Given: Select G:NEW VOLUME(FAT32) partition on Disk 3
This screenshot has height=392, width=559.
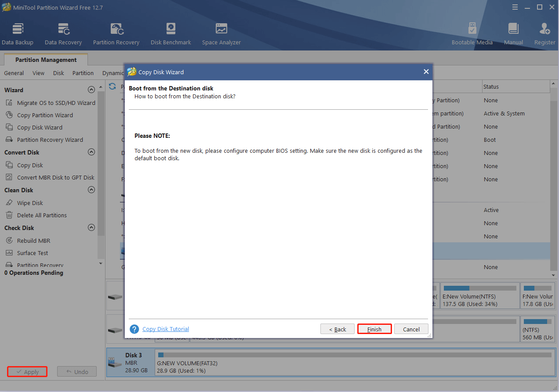Looking at the screenshot, I should tap(355, 363).
